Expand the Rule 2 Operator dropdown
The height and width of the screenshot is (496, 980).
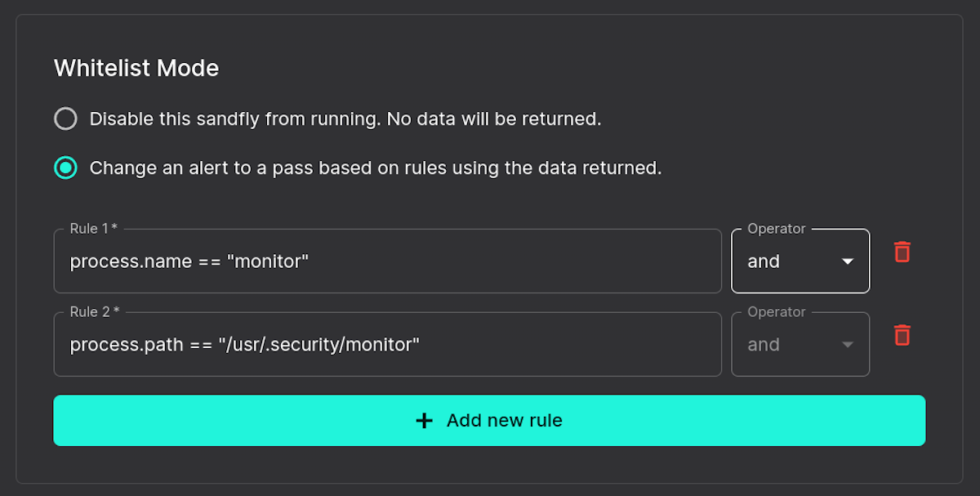click(x=800, y=344)
